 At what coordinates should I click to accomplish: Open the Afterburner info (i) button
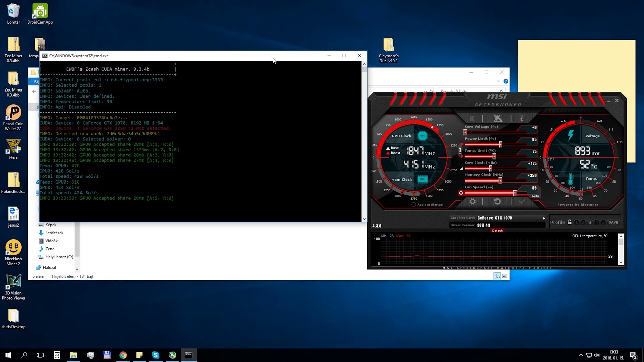(x=521, y=119)
